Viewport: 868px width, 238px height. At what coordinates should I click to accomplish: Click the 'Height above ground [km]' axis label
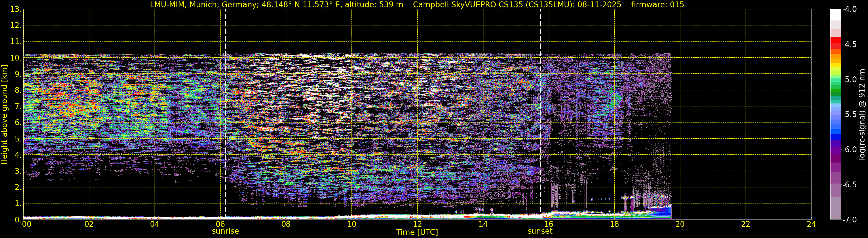tap(4, 115)
